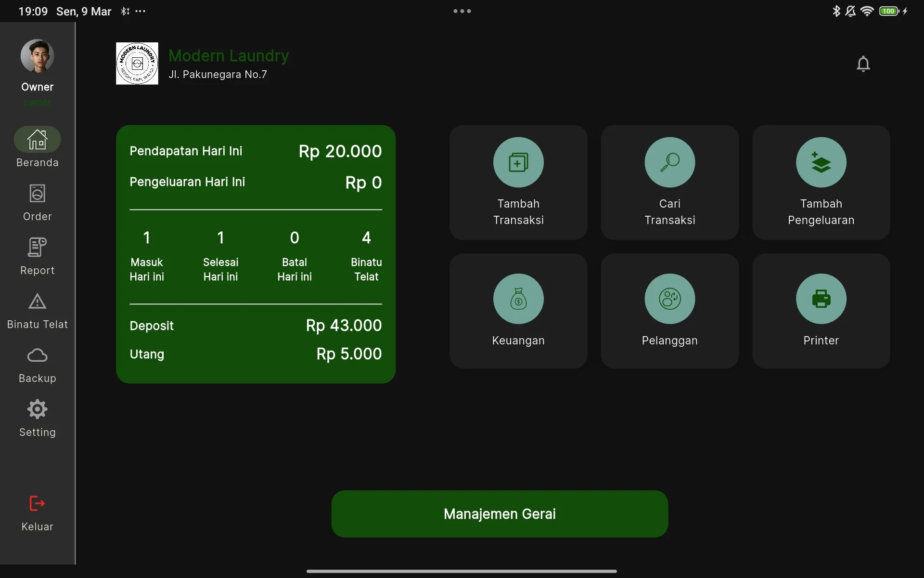Click the Deposit amount Rp 43.000

point(344,326)
